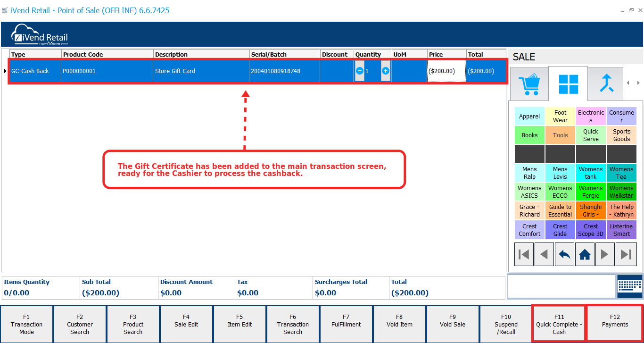Screen dimensions: 644x343
Task: Add the Mens Ralp product
Action: [x=529, y=173]
